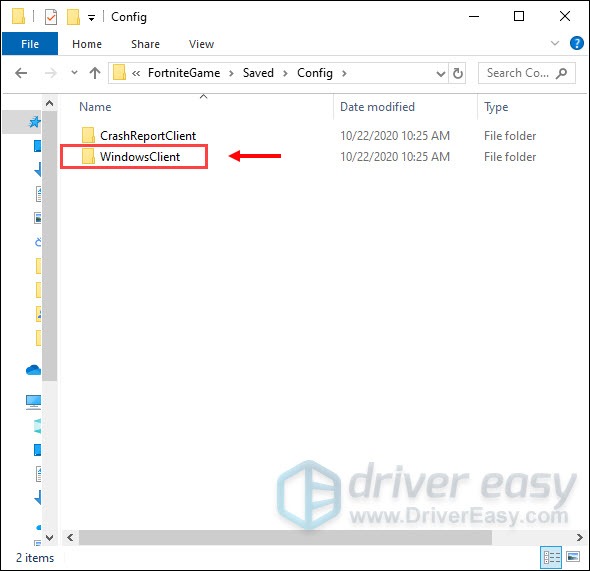Click CrashReportClient date 10/22/2020 10:25 AM
Viewport: 590px width, 571px height.
point(395,136)
